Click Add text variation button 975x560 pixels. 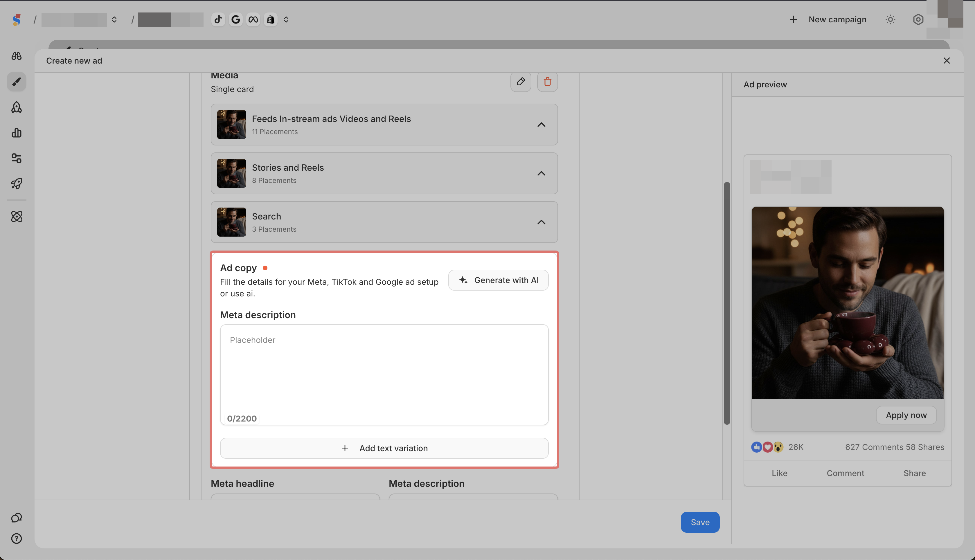click(x=384, y=448)
